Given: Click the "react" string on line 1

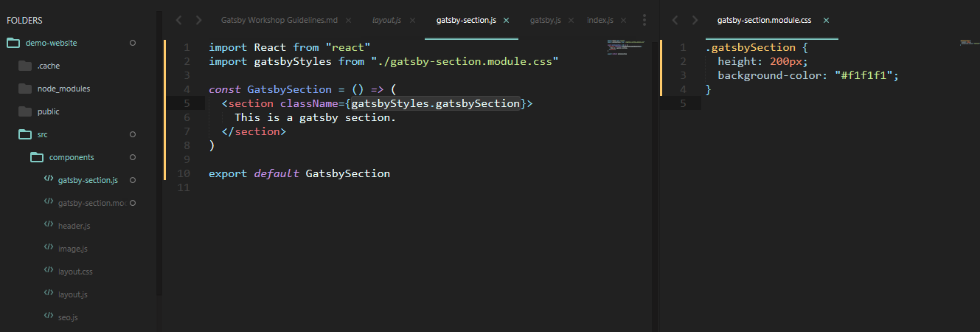Looking at the screenshot, I should point(347,47).
